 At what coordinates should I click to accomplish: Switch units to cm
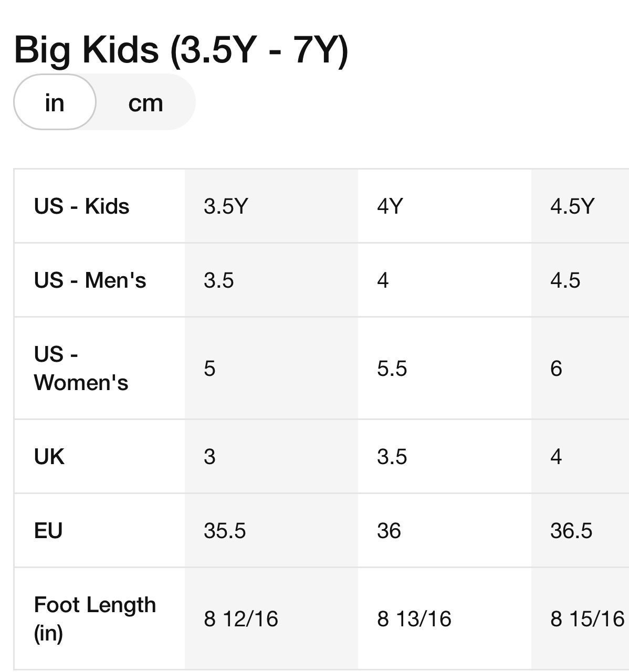(x=145, y=102)
